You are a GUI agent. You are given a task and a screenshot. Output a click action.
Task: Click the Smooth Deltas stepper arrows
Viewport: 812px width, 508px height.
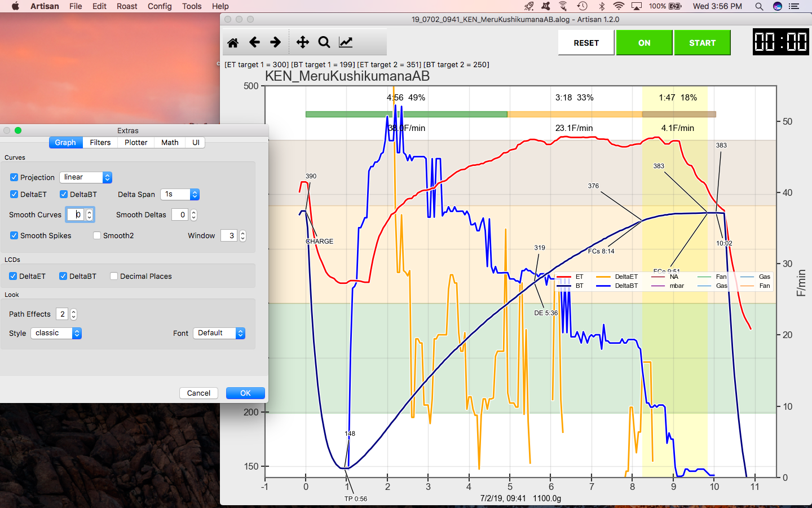(193, 214)
